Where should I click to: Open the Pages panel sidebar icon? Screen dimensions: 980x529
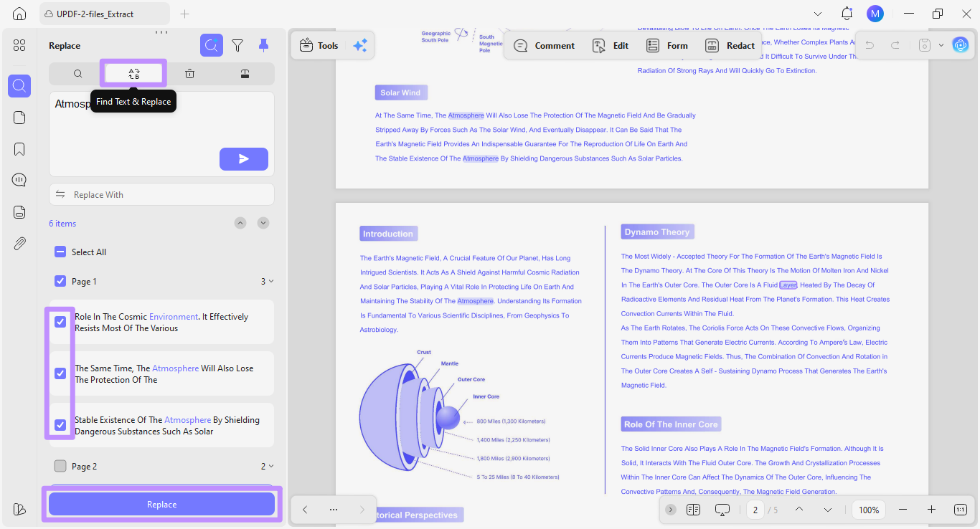pos(19,118)
